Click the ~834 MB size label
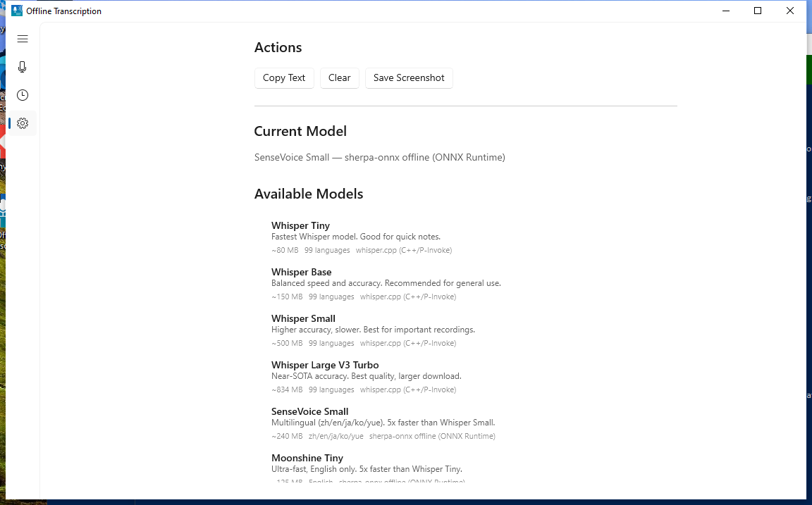Screen dimensions: 812x505 click(287, 390)
